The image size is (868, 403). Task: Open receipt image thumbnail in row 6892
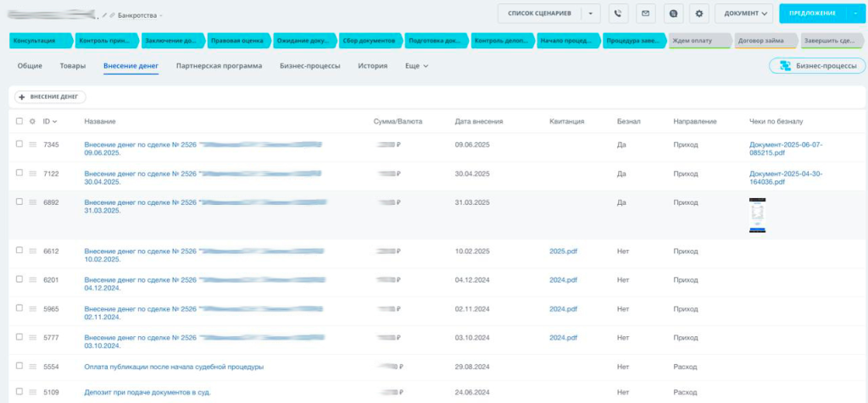point(757,214)
